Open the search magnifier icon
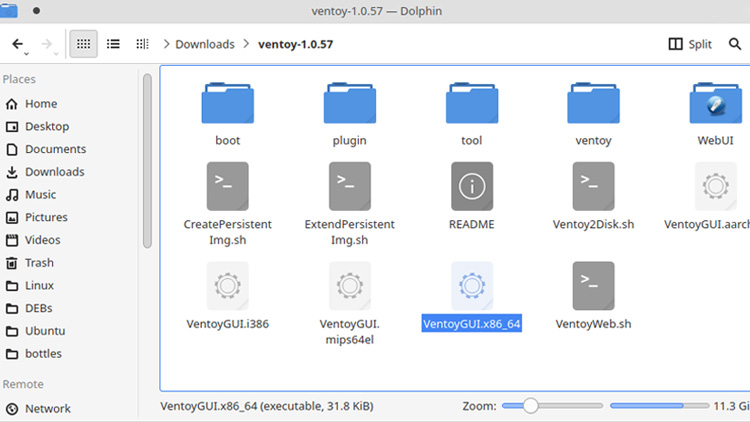750x422 pixels. click(x=739, y=44)
